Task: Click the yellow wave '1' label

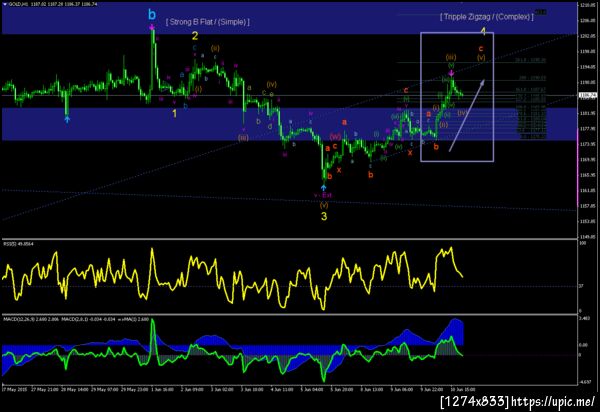Action: click(x=174, y=114)
